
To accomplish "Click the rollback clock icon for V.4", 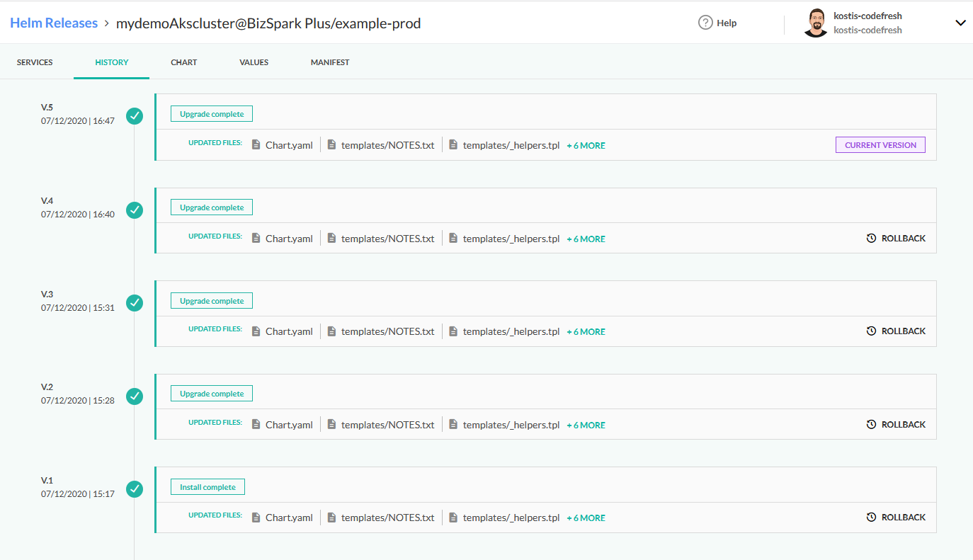I will click(x=871, y=239).
